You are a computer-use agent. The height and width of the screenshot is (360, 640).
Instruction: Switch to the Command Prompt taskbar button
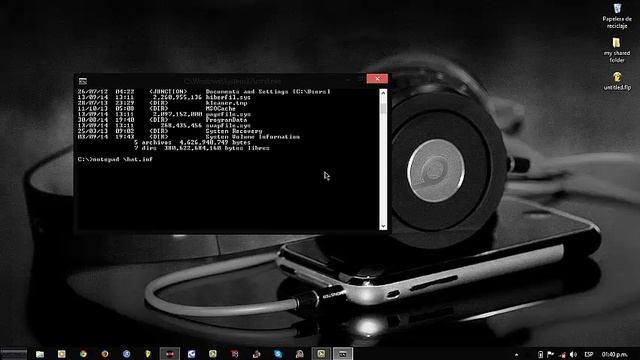pos(343,354)
